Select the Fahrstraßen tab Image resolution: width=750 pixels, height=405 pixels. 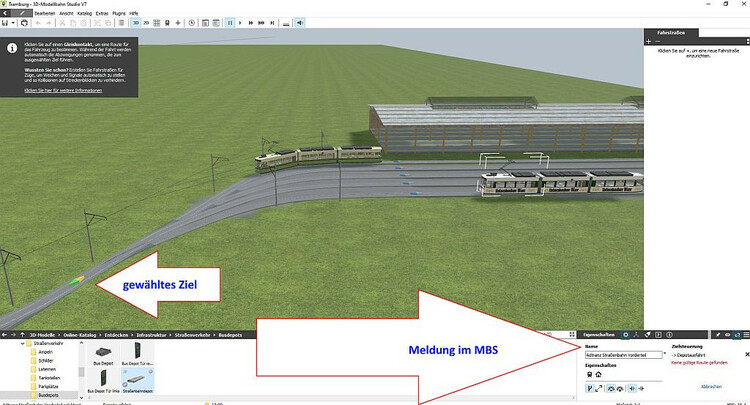tap(671, 33)
